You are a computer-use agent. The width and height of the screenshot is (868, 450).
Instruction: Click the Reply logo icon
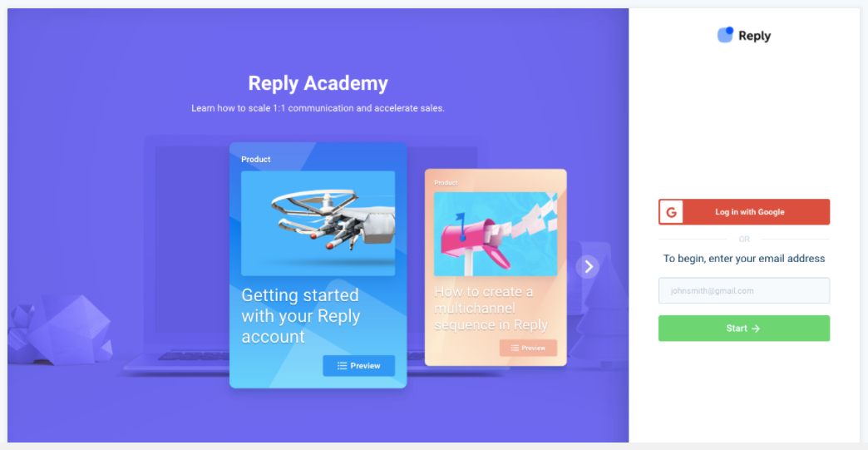coord(725,35)
